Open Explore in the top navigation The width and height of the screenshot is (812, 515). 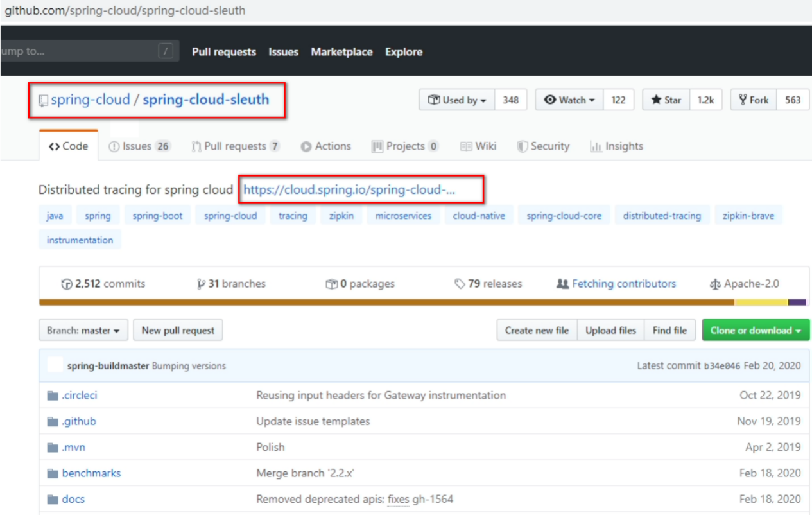pyautogui.click(x=404, y=52)
